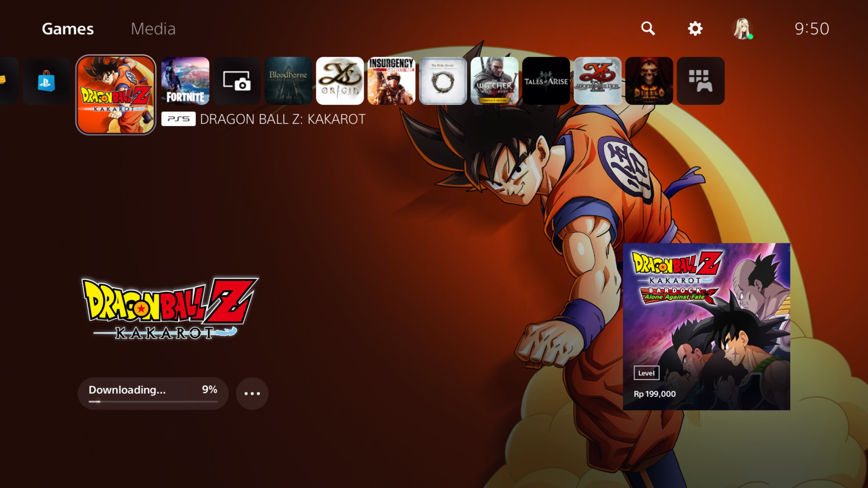868x488 pixels.
Task: Click the download progress bar
Action: pyautogui.click(x=153, y=402)
